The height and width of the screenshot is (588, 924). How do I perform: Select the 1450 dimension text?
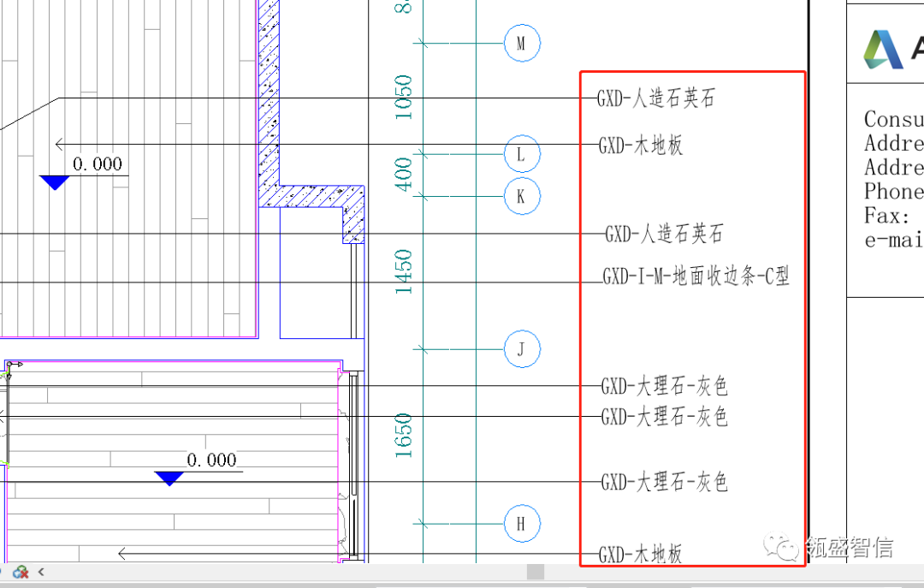tap(404, 272)
